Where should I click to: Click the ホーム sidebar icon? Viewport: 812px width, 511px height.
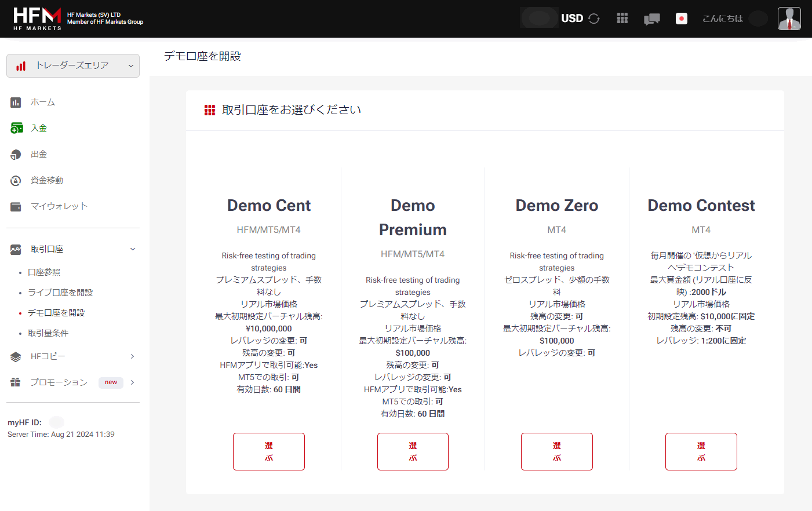tap(16, 102)
